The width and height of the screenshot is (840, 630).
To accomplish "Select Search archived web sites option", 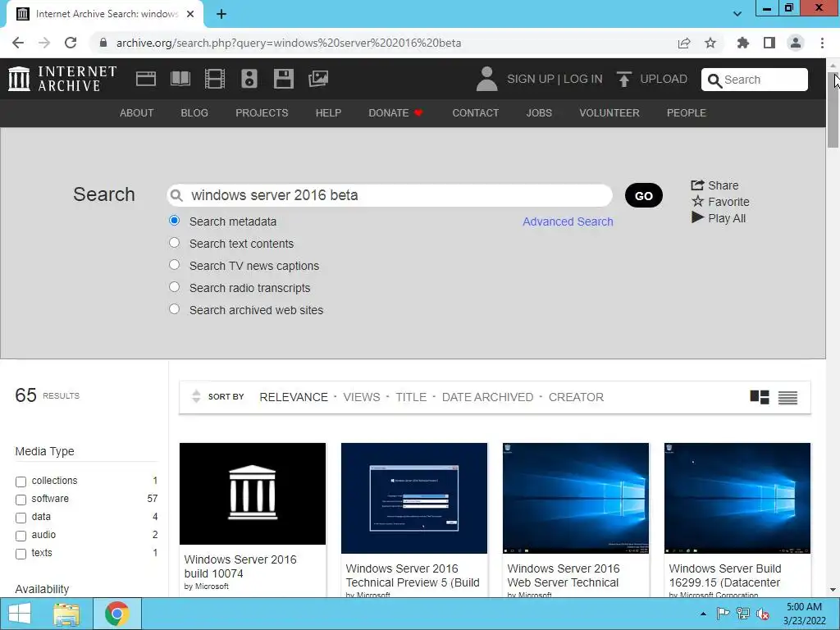I will pos(174,308).
